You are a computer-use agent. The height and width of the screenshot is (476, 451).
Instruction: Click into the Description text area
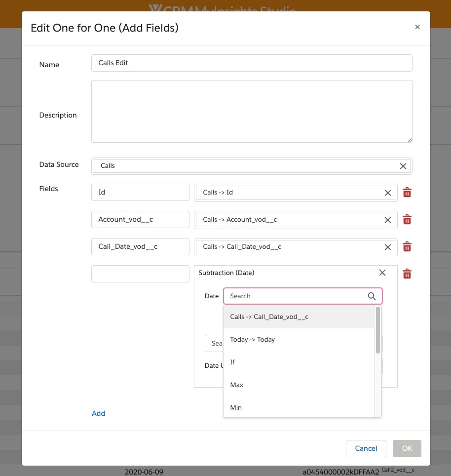tap(252, 112)
